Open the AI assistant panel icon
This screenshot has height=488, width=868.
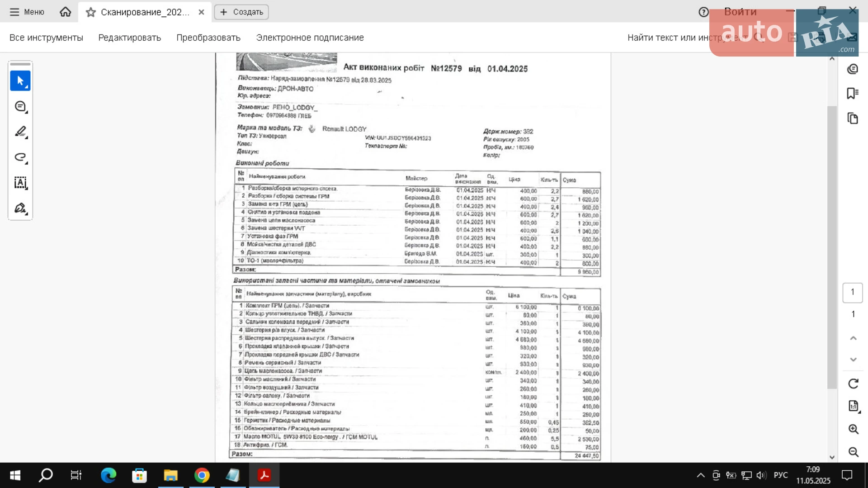[853, 69]
